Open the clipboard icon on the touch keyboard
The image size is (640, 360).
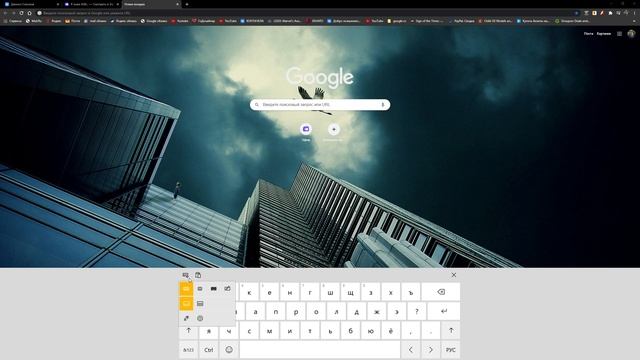[x=198, y=275]
